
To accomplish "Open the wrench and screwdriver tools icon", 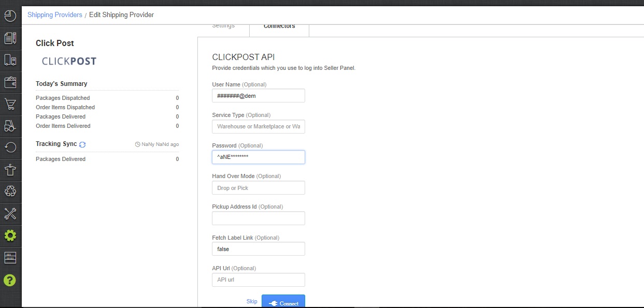I will (x=10, y=213).
